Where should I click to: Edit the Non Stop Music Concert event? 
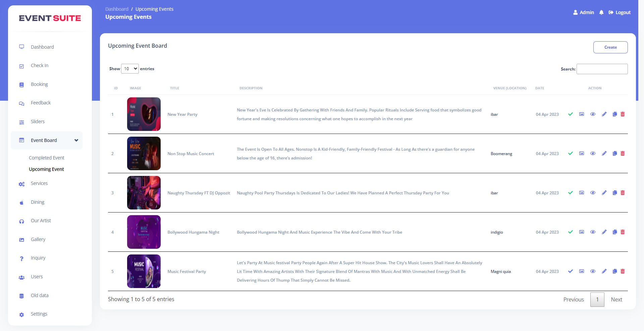click(x=604, y=153)
